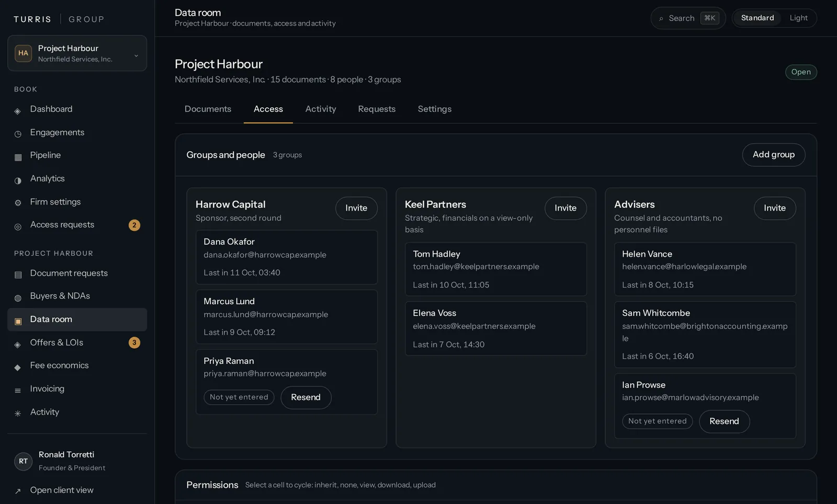Screen dimensions: 837x504
Task: Select Elena Voss's person card
Action: click(496, 329)
